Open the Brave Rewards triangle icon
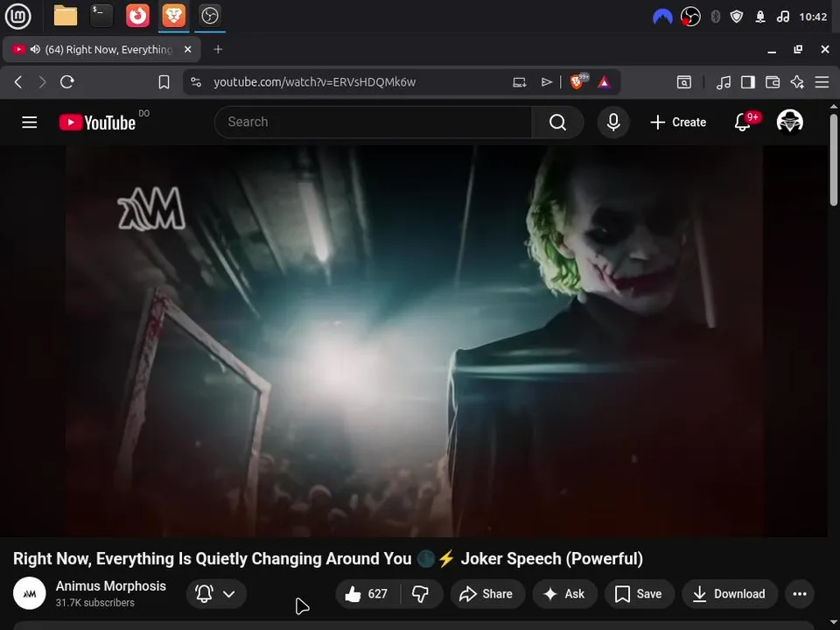Screen dimensions: 840x630 (604, 82)
